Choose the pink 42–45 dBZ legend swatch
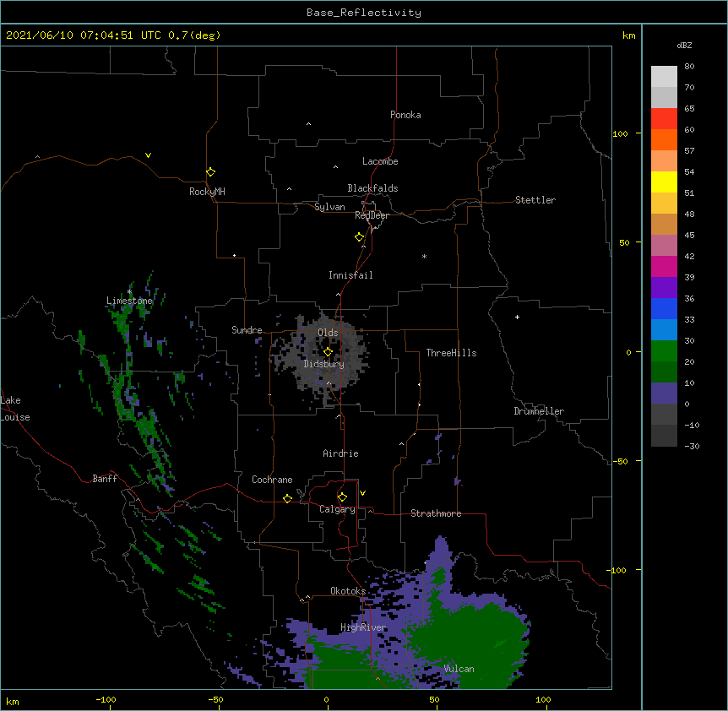Image resolution: width=728 pixels, height=711 pixels. tap(664, 246)
